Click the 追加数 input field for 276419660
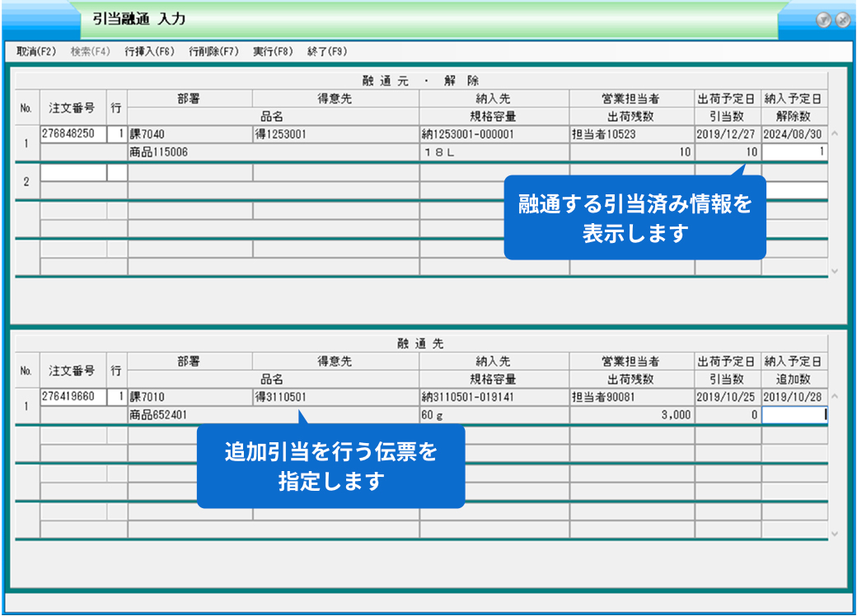857x616 pixels. point(794,415)
